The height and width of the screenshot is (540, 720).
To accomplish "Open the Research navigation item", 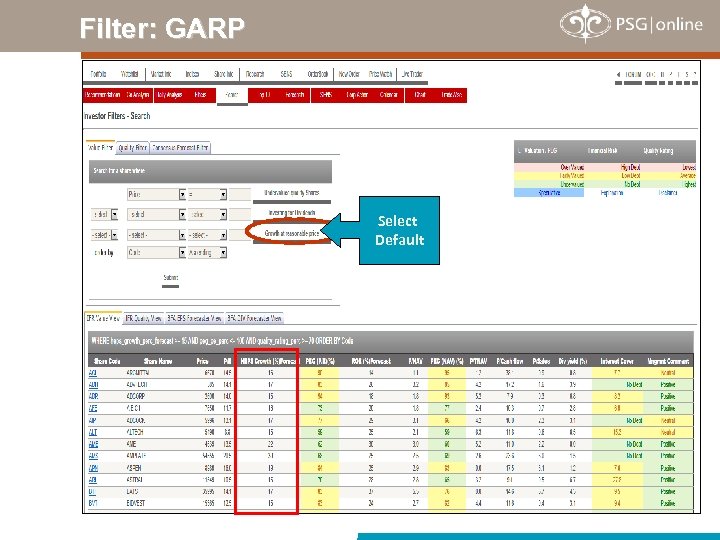I will [255, 74].
